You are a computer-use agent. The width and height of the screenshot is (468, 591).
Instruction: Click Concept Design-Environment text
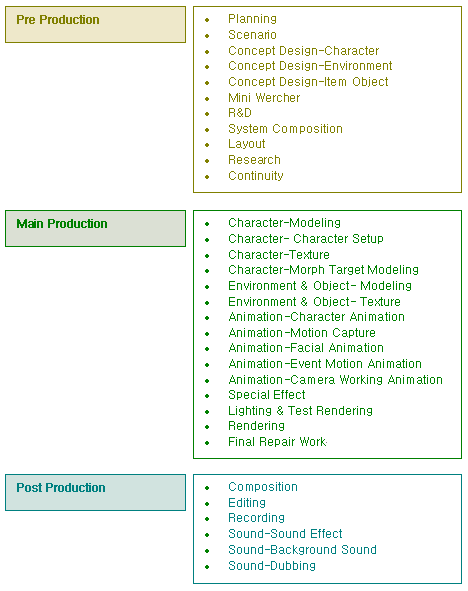pyautogui.click(x=310, y=66)
